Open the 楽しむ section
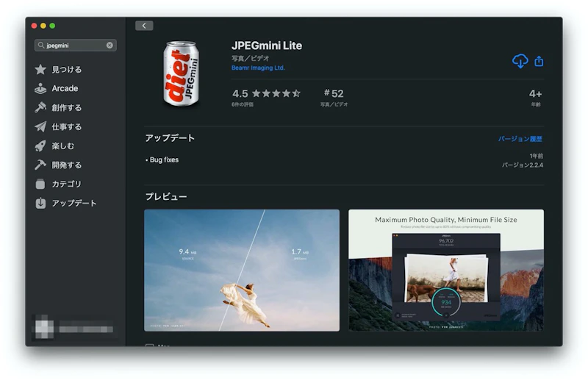 coord(54,146)
